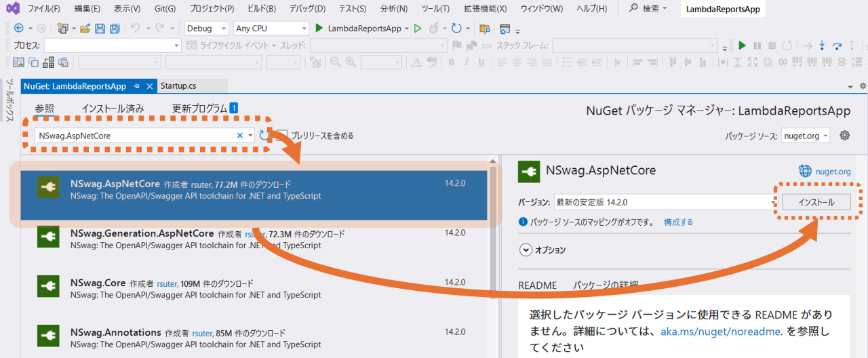The image size is (868, 358).
Task: Click the find in files folder icon
Action: coord(484,28)
